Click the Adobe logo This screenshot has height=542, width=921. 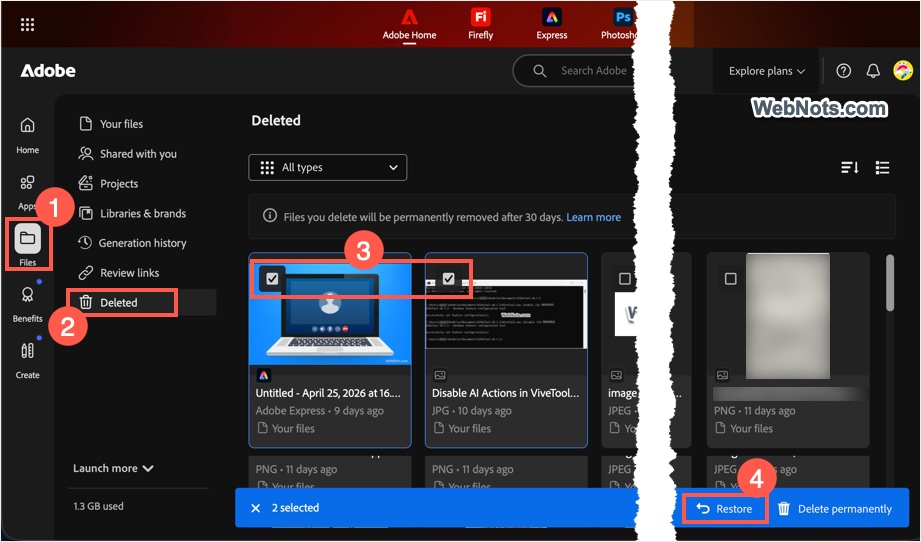48,71
